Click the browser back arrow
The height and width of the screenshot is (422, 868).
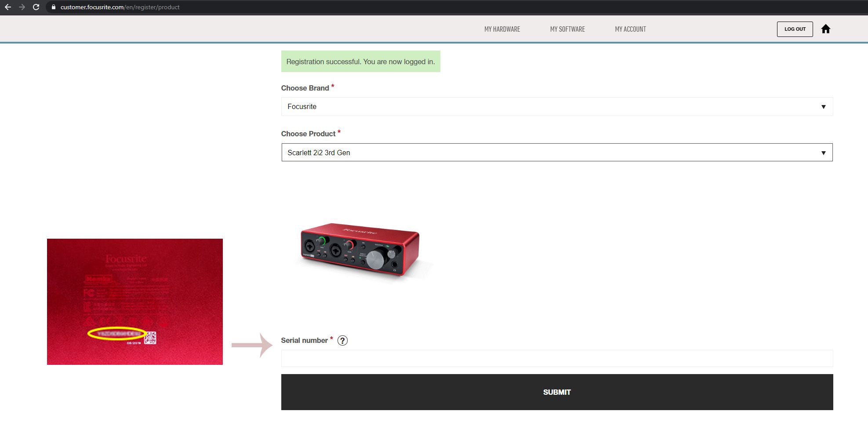(8, 7)
